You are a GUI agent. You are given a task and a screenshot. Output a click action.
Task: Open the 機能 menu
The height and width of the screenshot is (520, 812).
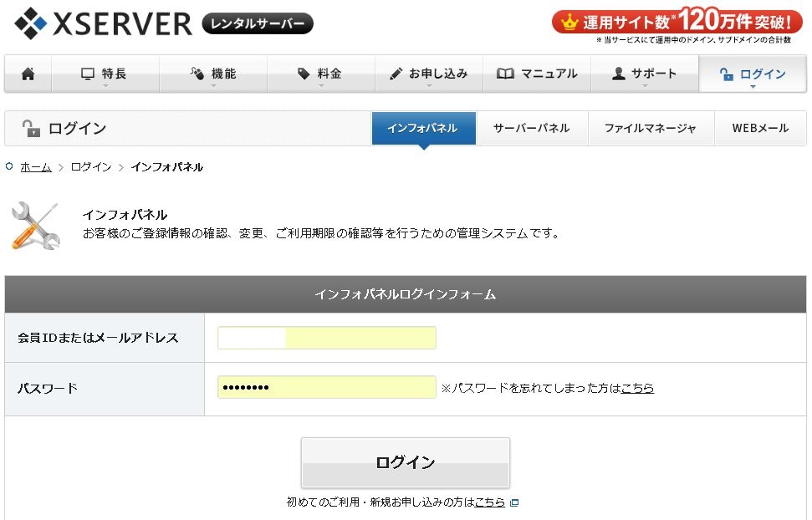pos(213,74)
